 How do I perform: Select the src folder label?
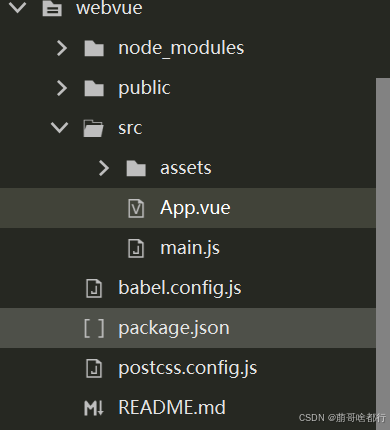[x=130, y=128]
